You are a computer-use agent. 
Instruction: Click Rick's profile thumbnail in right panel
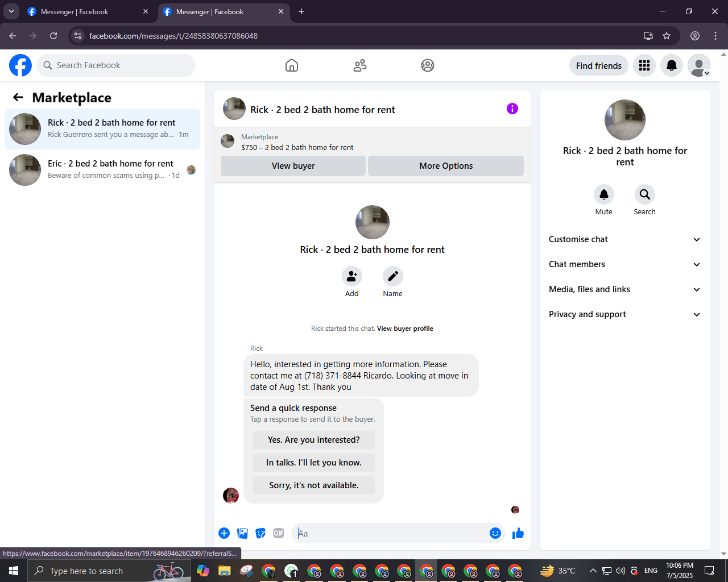[x=625, y=120]
